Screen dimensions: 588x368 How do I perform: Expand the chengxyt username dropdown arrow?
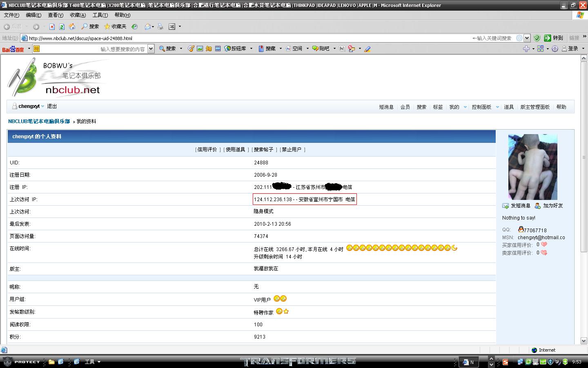pyautogui.click(x=43, y=106)
